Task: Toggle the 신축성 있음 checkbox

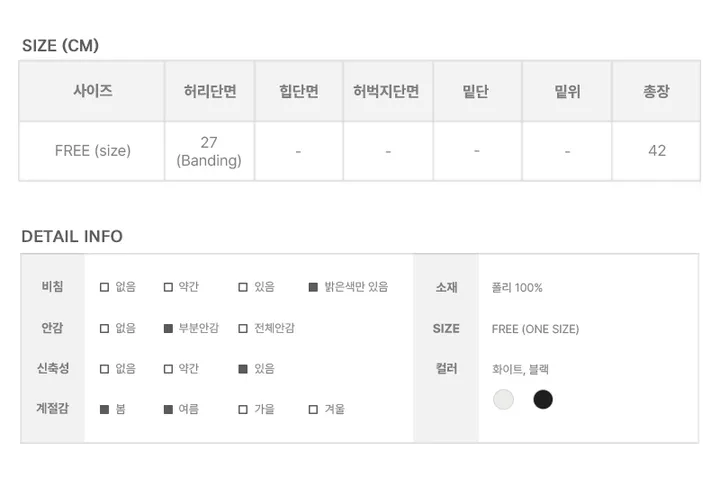Action: (243, 369)
